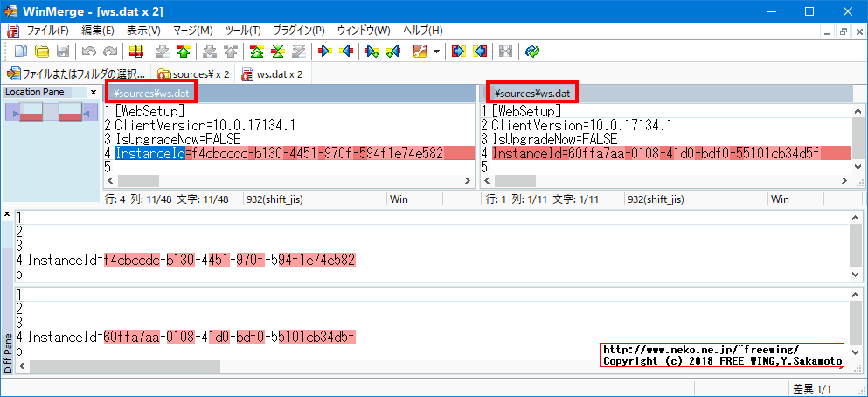Click the Open folder toolbar icon

click(41, 52)
